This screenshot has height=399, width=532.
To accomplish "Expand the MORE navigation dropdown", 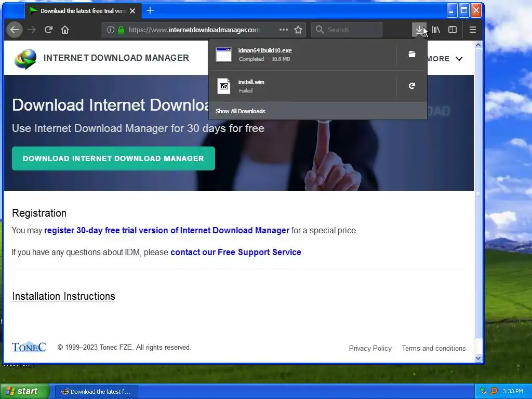I will click(x=445, y=59).
